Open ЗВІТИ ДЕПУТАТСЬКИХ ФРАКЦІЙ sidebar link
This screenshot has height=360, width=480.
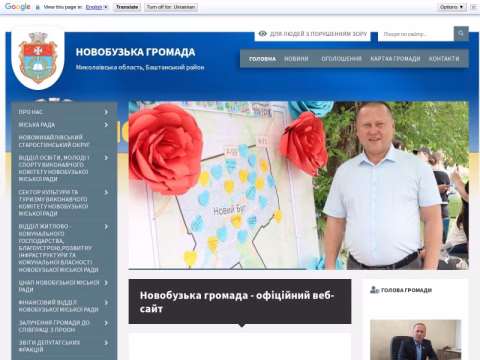tap(49, 346)
